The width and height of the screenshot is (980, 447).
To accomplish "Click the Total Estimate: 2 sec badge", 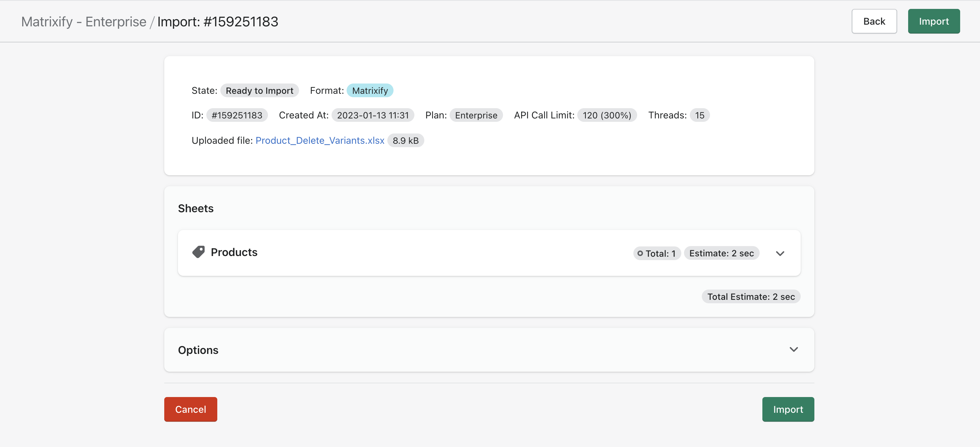I will pyautogui.click(x=751, y=297).
